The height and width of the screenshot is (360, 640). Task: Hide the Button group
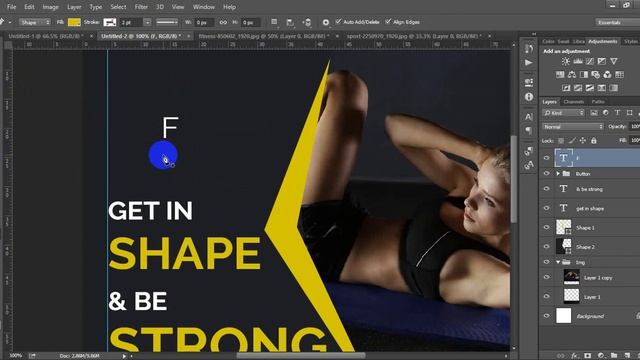pyautogui.click(x=546, y=173)
